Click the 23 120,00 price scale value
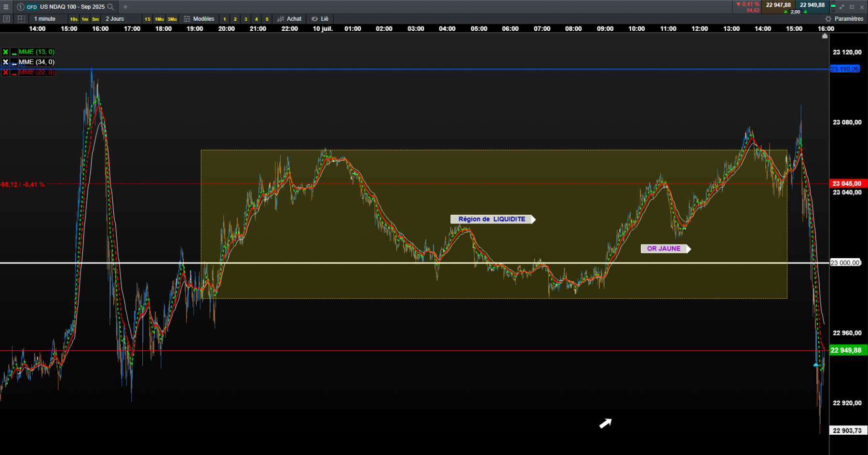The height and width of the screenshot is (455, 868). (847, 52)
